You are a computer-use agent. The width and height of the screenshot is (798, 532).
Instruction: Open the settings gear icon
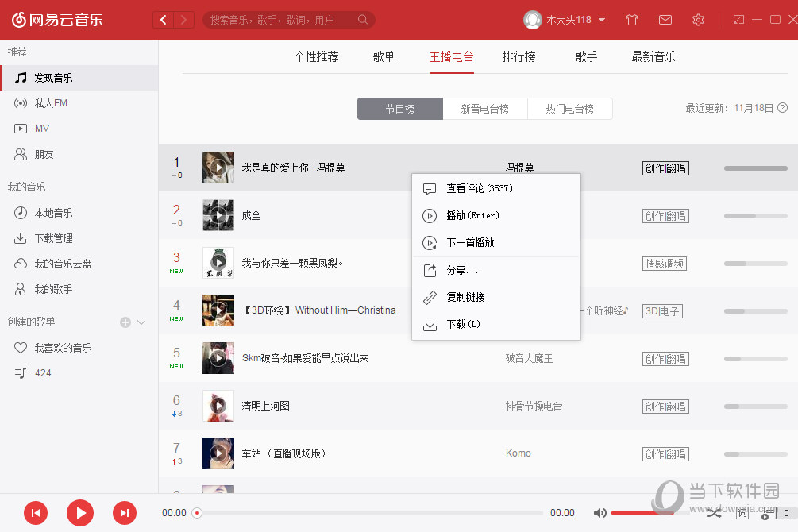pyautogui.click(x=698, y=19)
